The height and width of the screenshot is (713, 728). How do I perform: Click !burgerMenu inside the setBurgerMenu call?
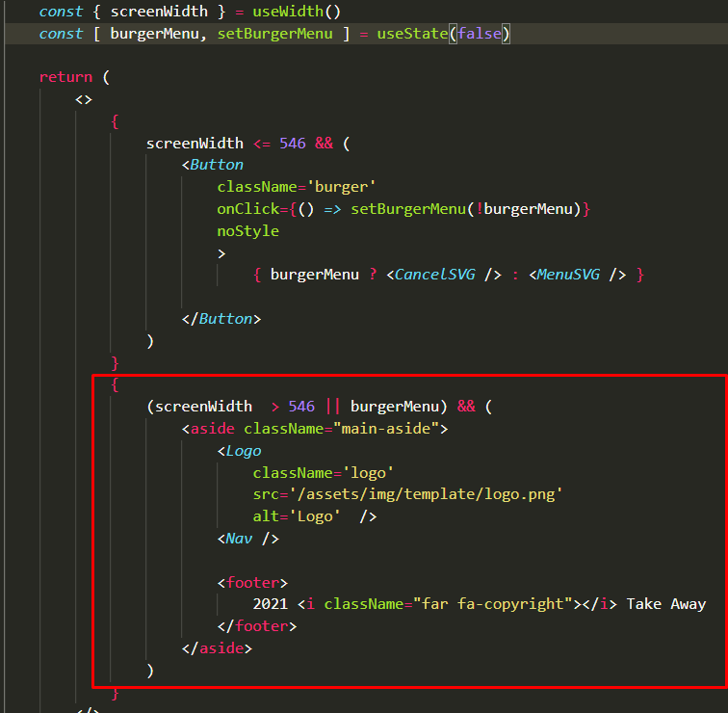pos(525,209)
